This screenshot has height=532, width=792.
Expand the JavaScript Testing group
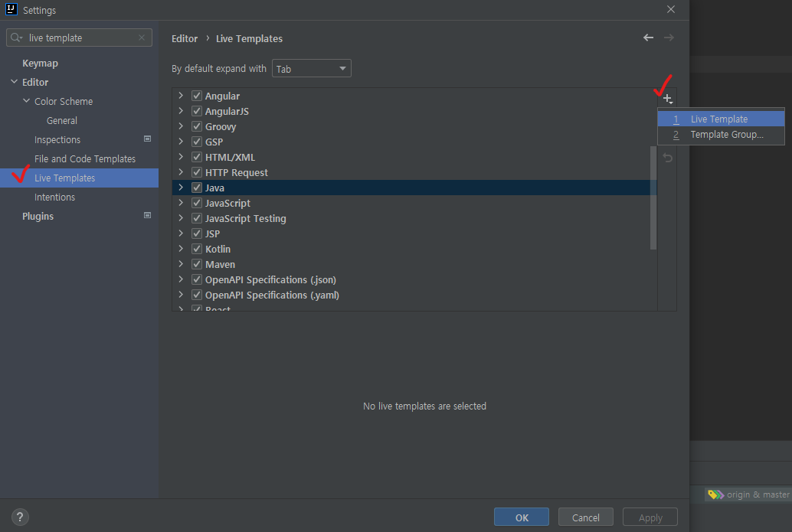[181, 218]
